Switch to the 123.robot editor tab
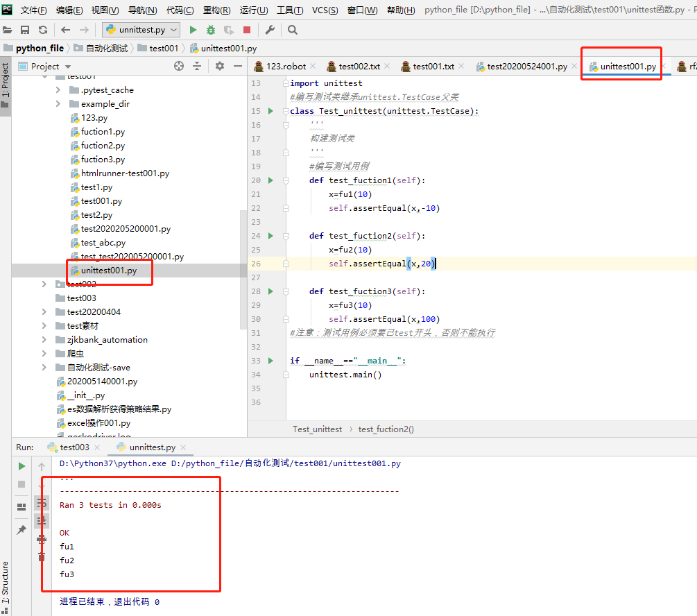This screenshot has width=697, height=616. click(285, 67)
